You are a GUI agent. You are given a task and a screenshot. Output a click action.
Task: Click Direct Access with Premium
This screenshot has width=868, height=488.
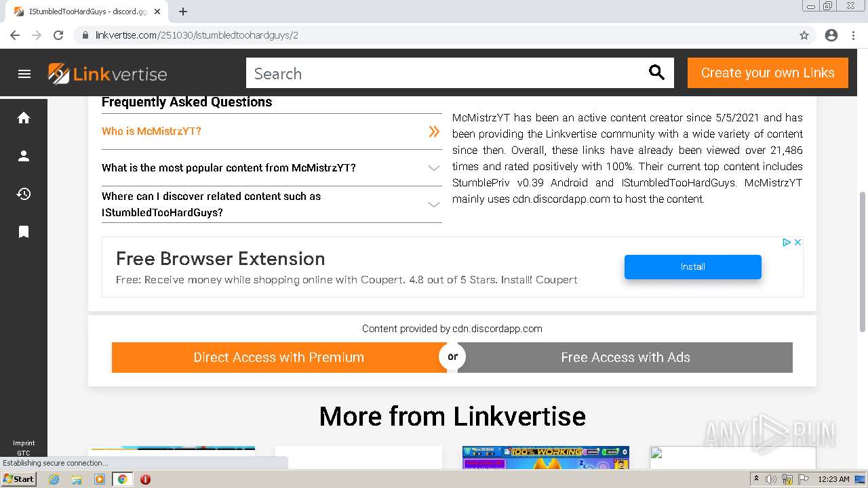click(x=279, y=357)
